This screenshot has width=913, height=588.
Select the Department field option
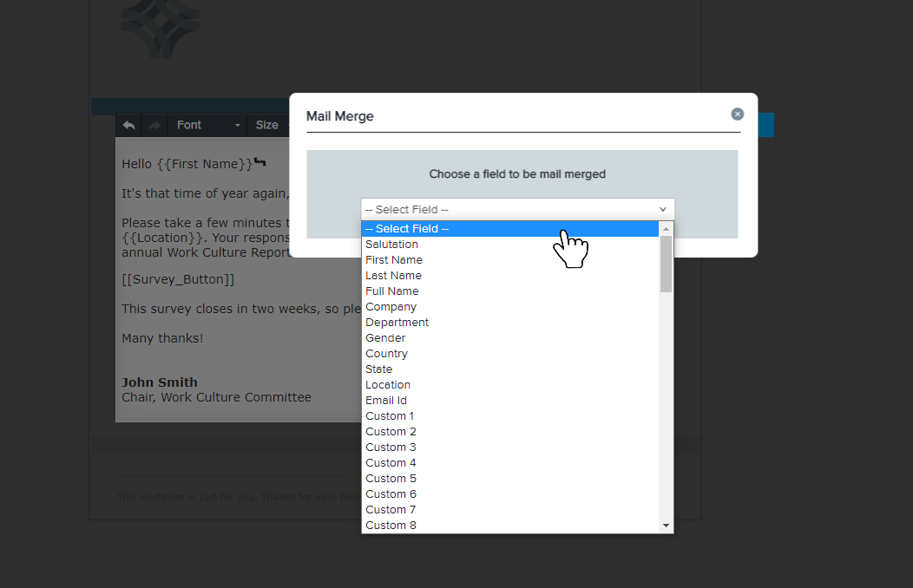[397, 323]
